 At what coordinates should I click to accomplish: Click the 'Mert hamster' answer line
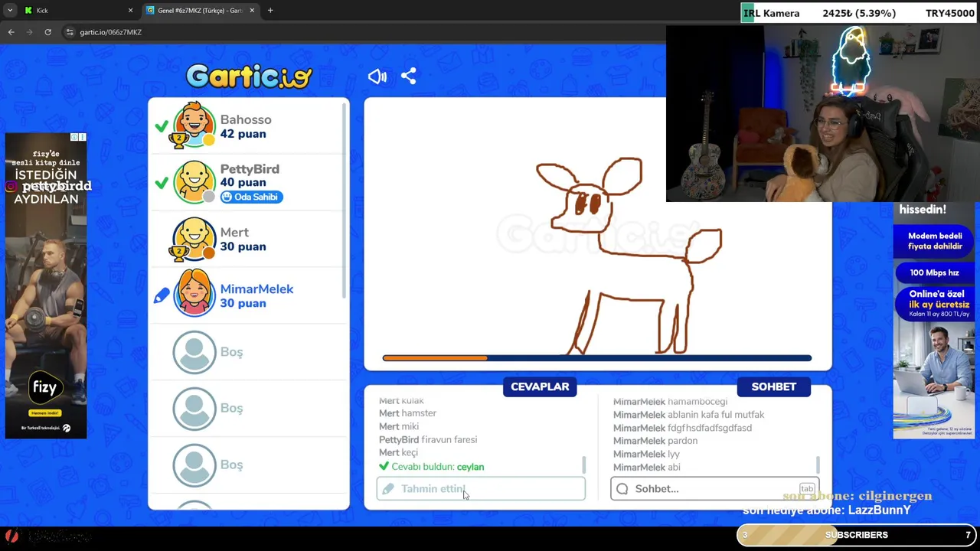(407, 413)
